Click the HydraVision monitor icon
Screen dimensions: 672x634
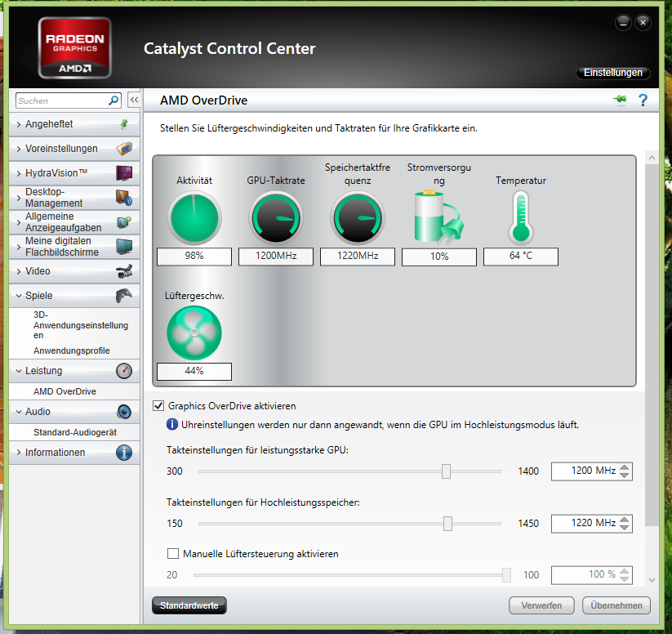pyautogui.click(x=124, y=173)
